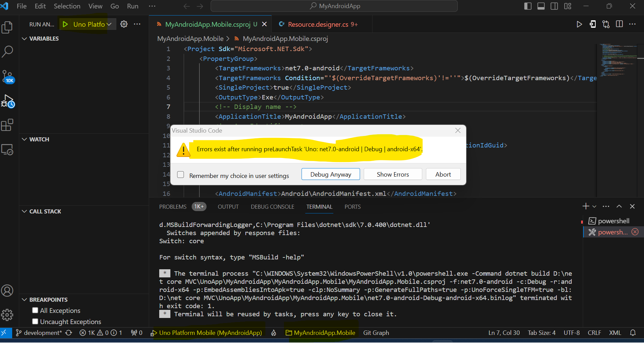The width and height of the screenshot is (644, 343).
Task: Open the Extensions icon in activity bar
Action: click(x=7, y=125)
